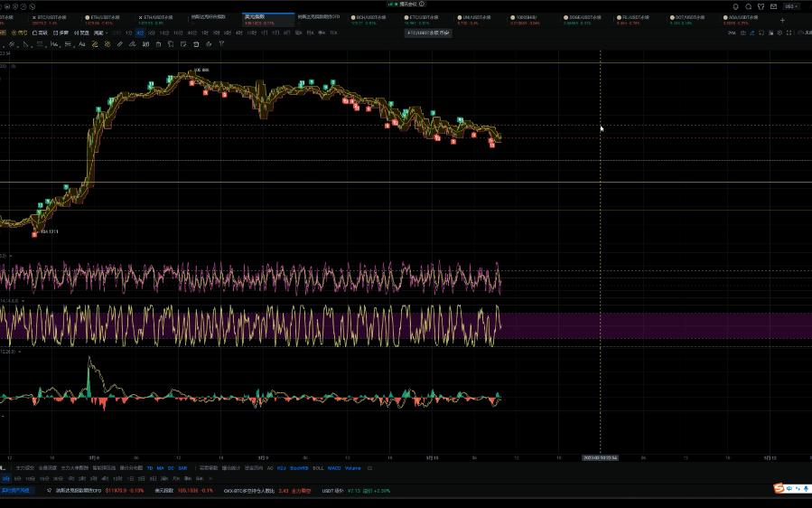This screenshot has height=508, width=812.
Task: Click the USDT 场外 price in status bar
Action: coord(356,491)
